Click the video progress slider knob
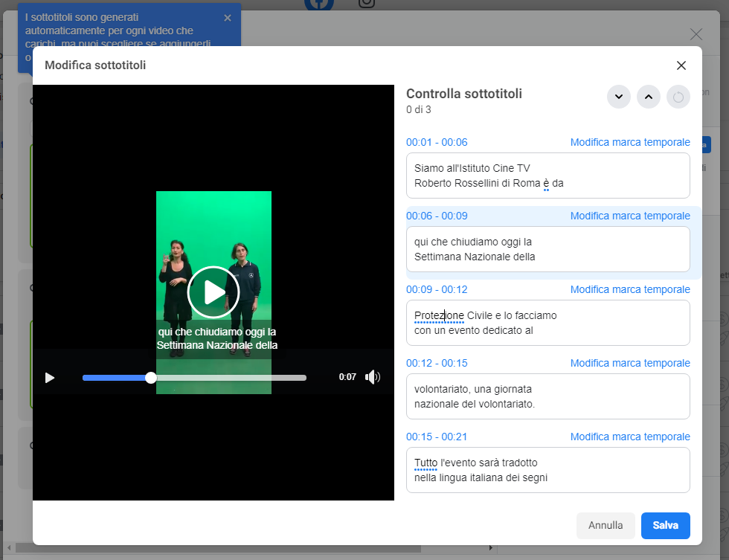The height and width of the screenshot is (560, 729). [150, 378]
